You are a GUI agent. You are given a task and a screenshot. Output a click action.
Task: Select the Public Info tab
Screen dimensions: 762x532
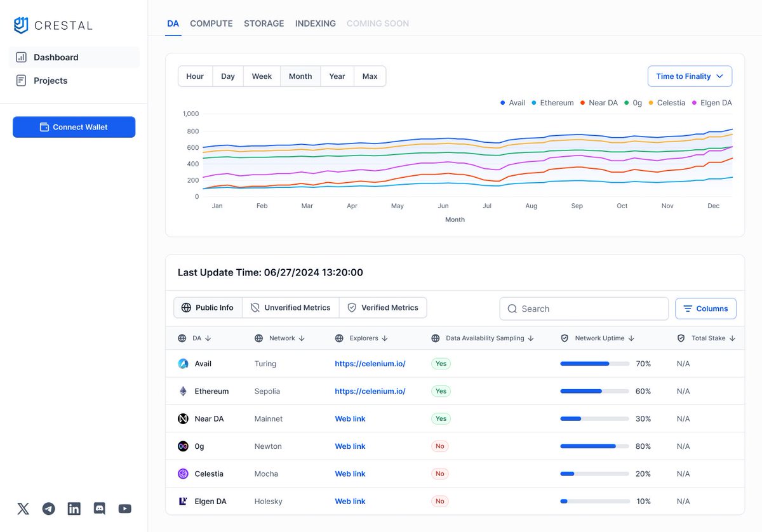208,308
